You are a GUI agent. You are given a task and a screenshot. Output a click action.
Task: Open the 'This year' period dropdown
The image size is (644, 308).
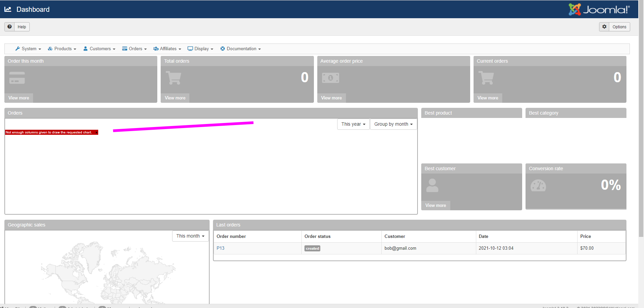coord(353,124)
